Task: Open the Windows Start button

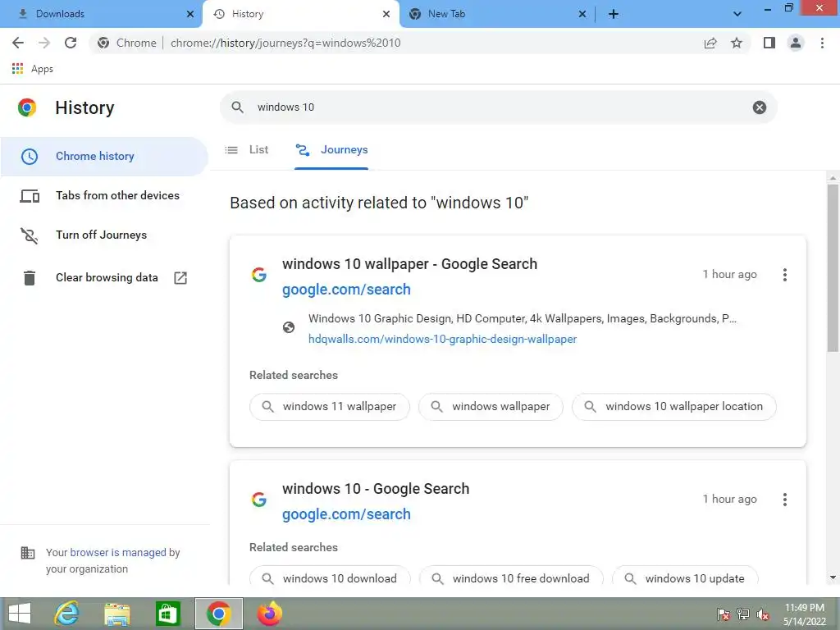Action: [20, 614]
